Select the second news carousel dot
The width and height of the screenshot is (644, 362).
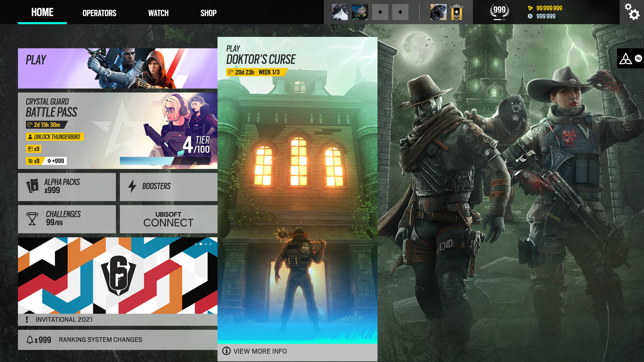pyautogui.click(x=201, y=244)
